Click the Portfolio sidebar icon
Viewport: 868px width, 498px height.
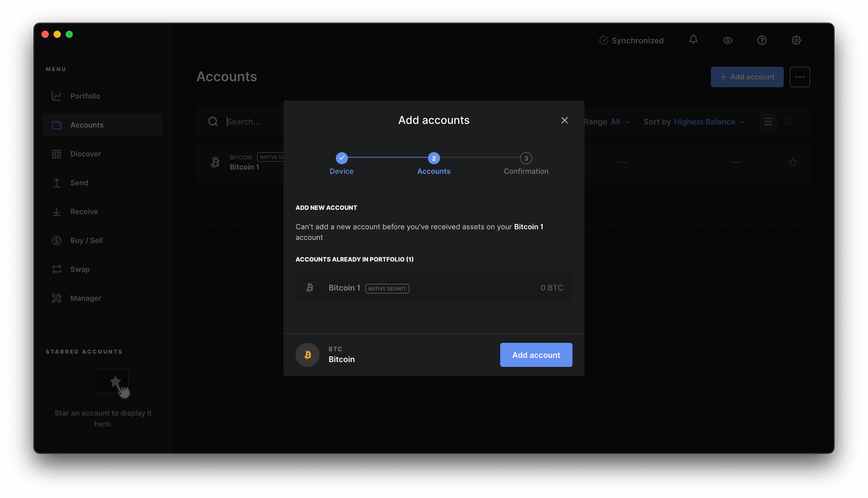click(57, 95)
